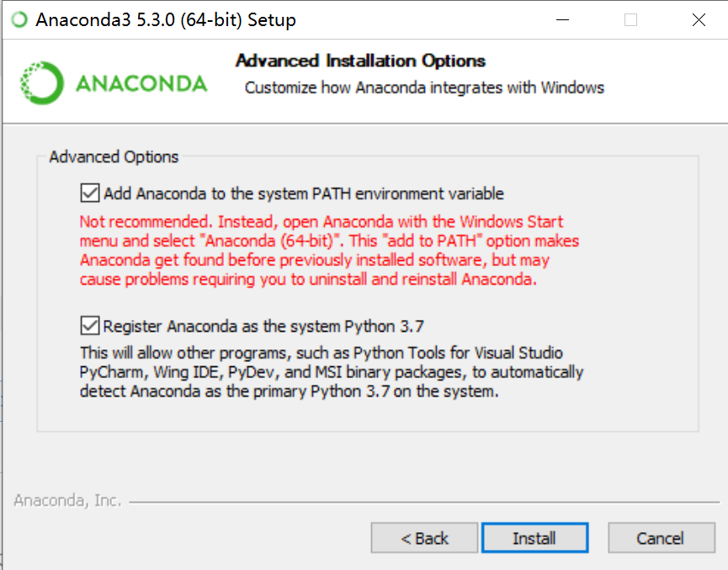Minimize the setup window
This screenshot has width=728, height=570.
pyautogui.click(x=562, y=19)
